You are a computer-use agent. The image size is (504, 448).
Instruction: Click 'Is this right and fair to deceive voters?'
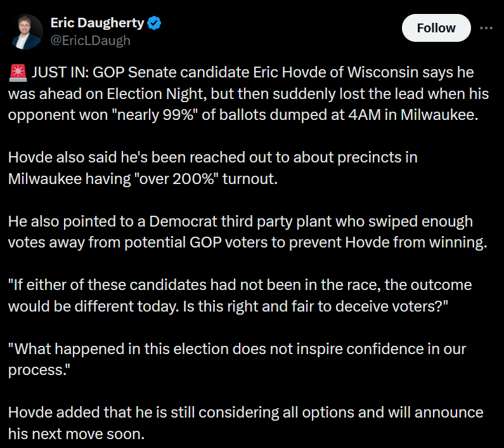(x=315, y=306)
